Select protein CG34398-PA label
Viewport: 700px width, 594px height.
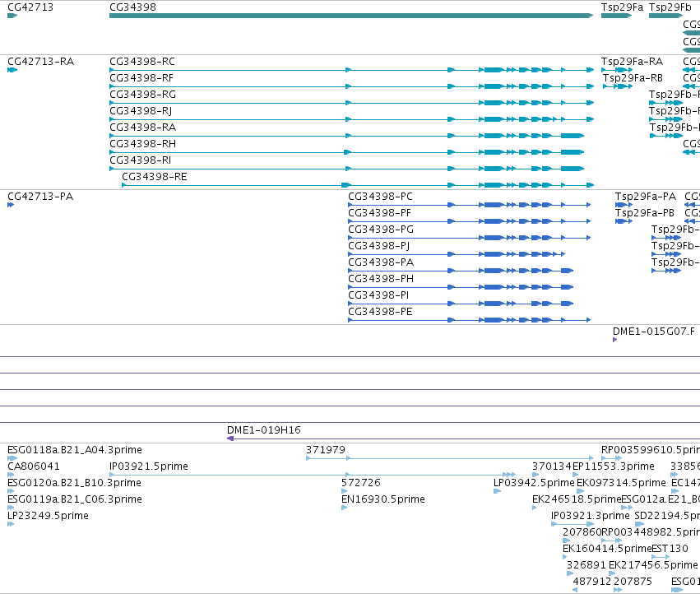tap(381, 262)
